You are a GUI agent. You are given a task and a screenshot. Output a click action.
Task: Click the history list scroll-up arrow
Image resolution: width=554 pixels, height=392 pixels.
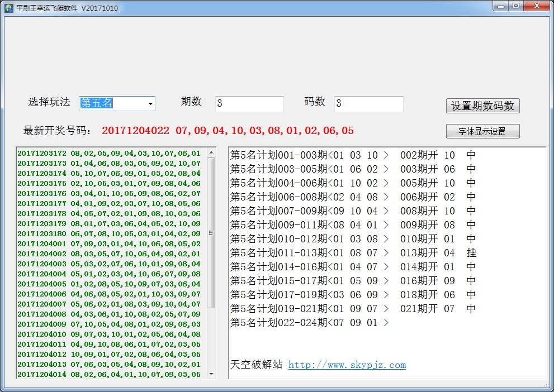[211, 152]
